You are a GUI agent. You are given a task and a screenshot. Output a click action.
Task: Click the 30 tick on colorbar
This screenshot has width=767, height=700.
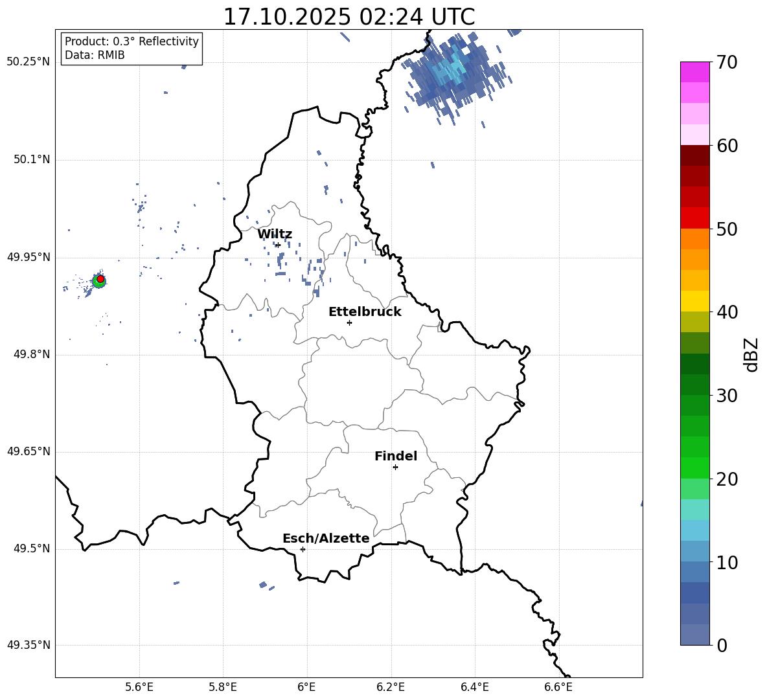coord(727,396)
